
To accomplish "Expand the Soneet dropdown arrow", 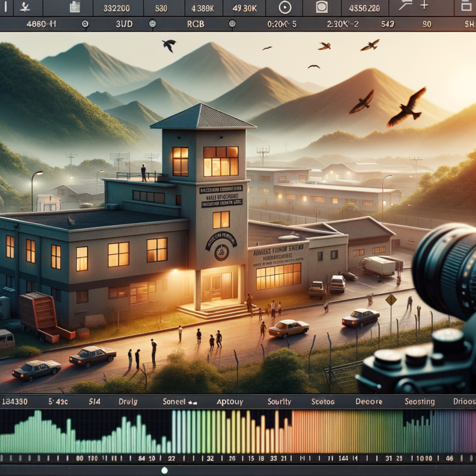I will (193, 402).
